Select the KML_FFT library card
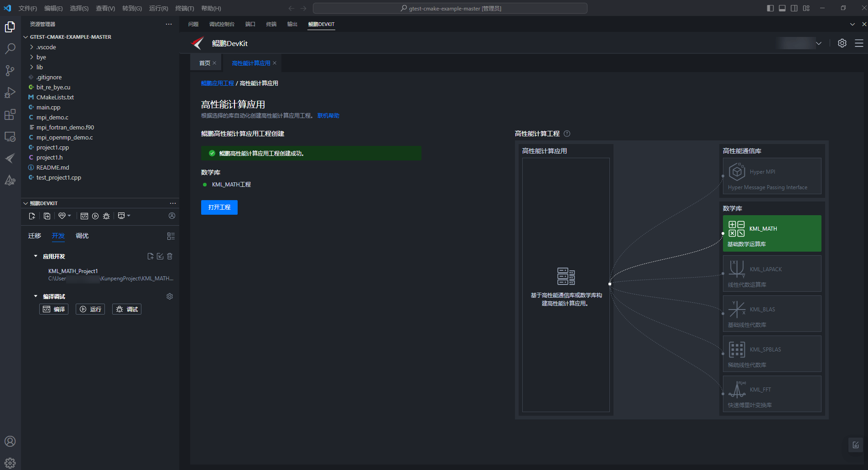Image resolution: width=868 pixels, height=470 pixels. click(772, 394)
